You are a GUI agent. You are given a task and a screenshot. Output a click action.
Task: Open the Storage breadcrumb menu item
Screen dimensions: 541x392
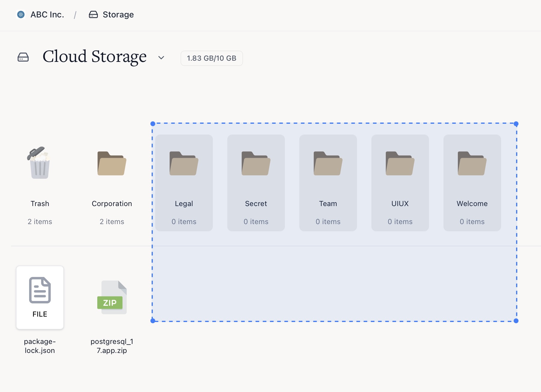tap(118, 14)
